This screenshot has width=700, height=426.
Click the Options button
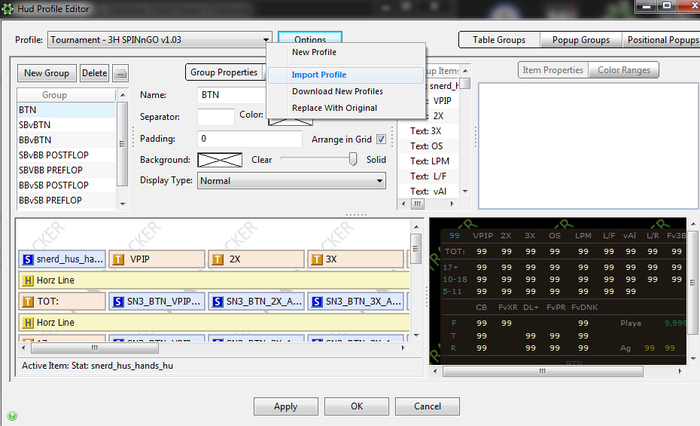[310, 38]
